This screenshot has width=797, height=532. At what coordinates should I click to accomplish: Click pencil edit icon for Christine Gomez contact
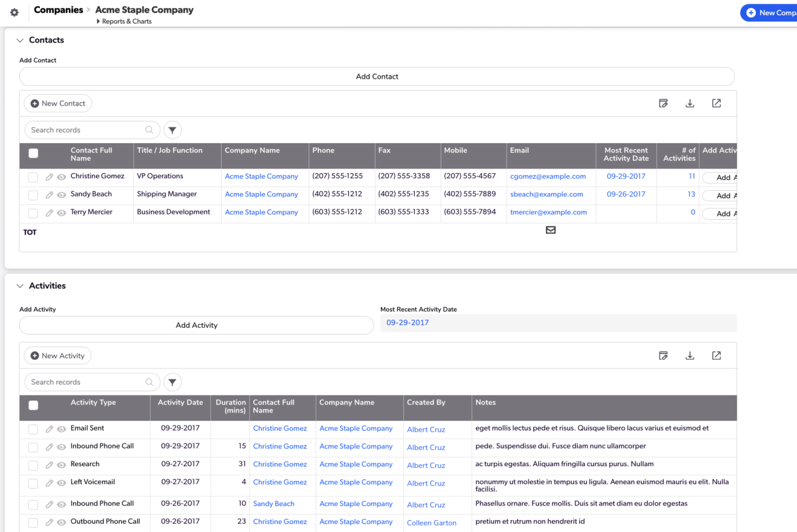pyautogui.click(x=50, y=177)
